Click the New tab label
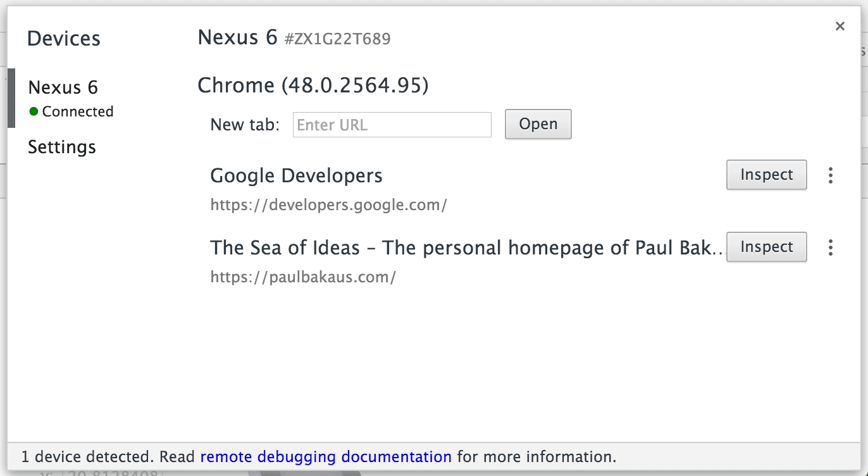 244,125
